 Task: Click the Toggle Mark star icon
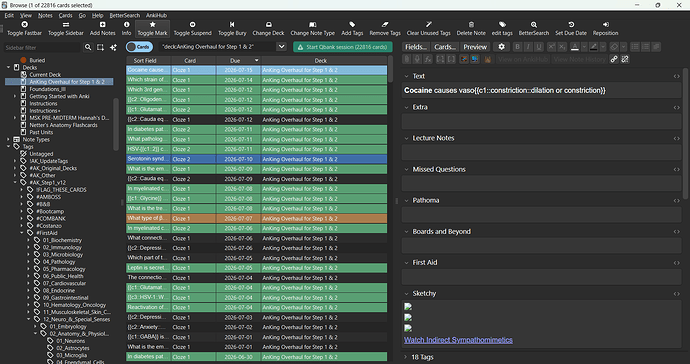152,25
